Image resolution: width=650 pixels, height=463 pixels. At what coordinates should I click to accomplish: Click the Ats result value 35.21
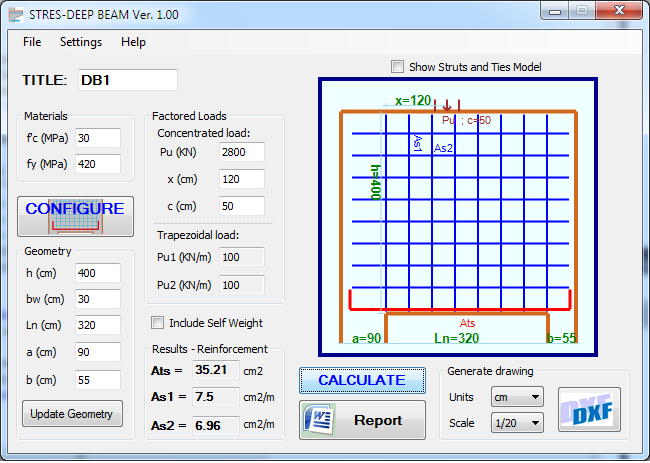[x=216, y=370]
